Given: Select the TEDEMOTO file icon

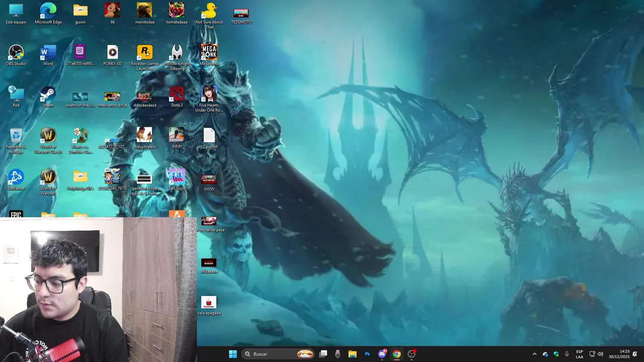Looking at the screenshot, I should 241,15.
